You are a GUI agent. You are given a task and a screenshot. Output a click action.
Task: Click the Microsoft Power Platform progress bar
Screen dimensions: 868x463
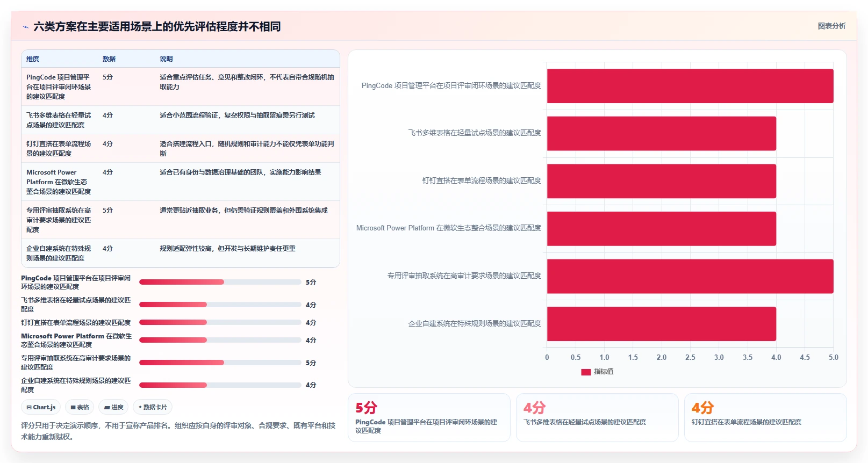220,340
